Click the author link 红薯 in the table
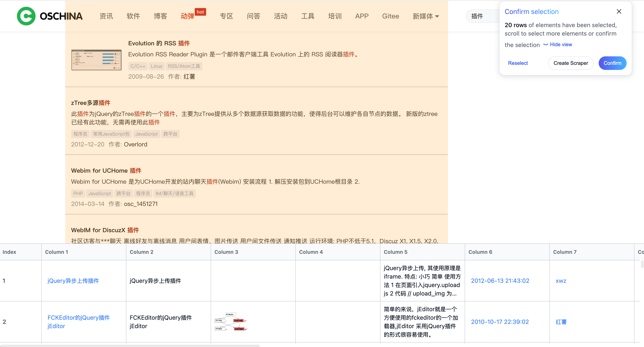The height and width of the screenshot is (347, 644). pyautogui.click(x=561, y=322)
